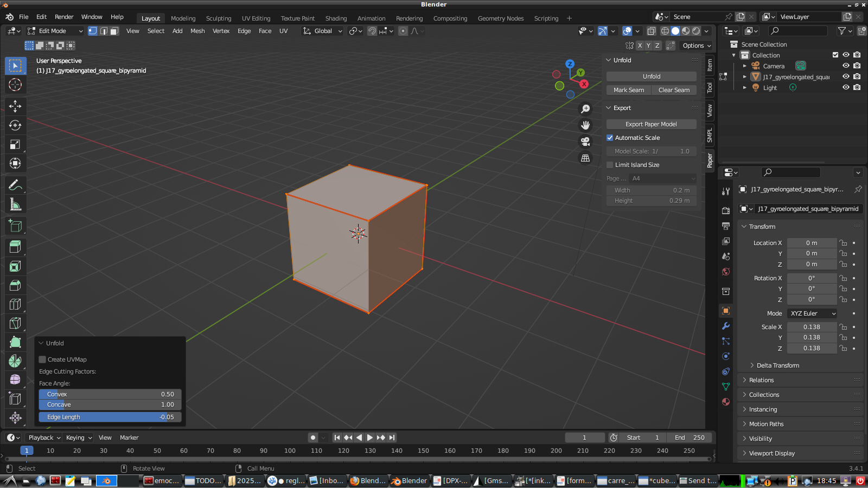Enable the Limit Island Size checkbox
Image resolution: width=868 pixels, height=488 pixels.
[610, 165]
